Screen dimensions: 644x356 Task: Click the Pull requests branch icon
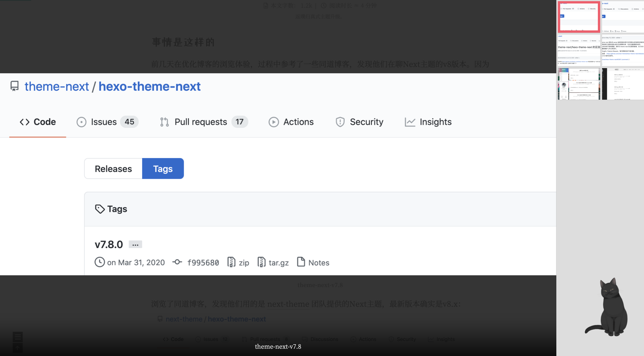(x=164, y=122)
